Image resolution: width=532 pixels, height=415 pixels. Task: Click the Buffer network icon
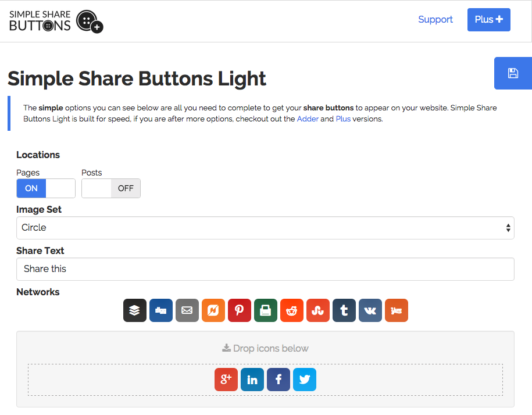(x=135, y=310)
